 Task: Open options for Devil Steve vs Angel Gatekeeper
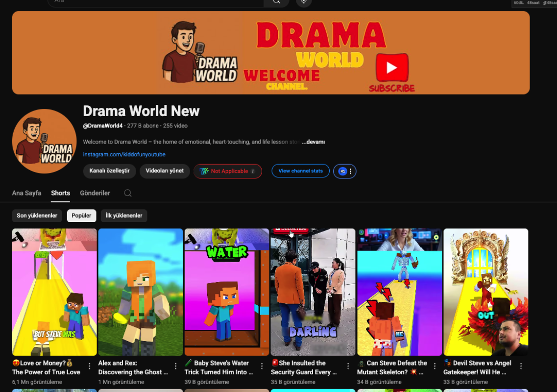[521, 366]
